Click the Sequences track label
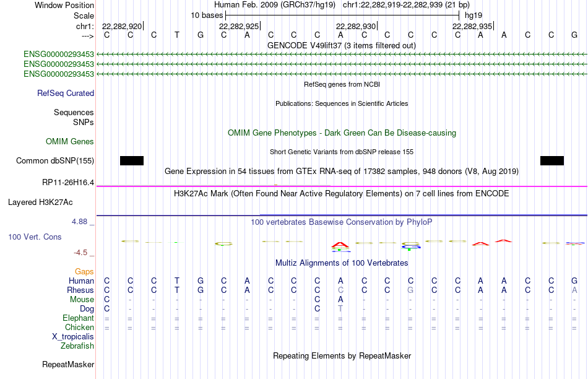 74,112
